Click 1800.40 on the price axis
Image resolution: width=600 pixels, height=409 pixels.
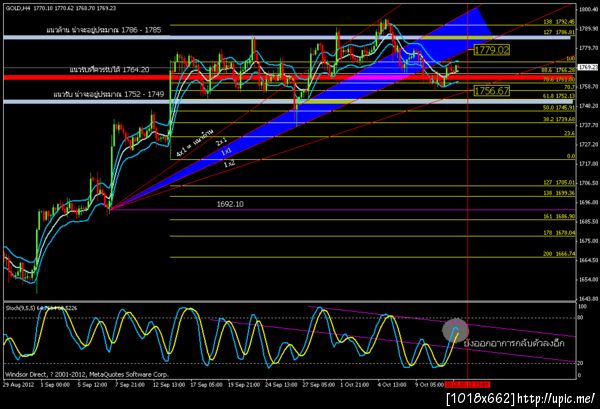coord(589,9)
